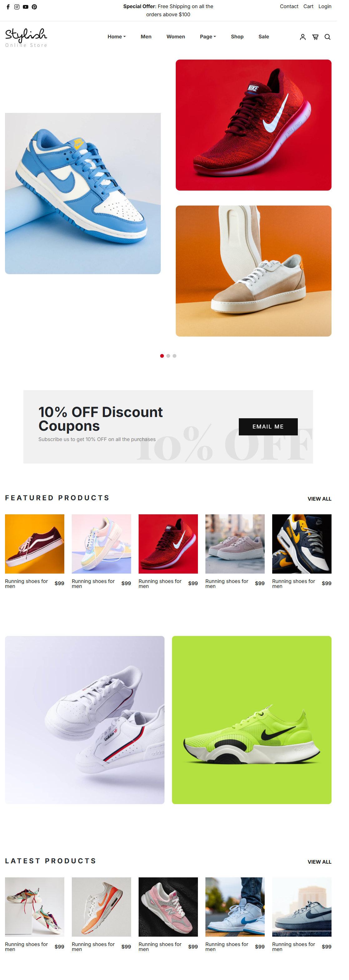Open the Contact link in top bar
Image resolution: width=349 pixels, height=980 pixels.
tap(289, 7)
